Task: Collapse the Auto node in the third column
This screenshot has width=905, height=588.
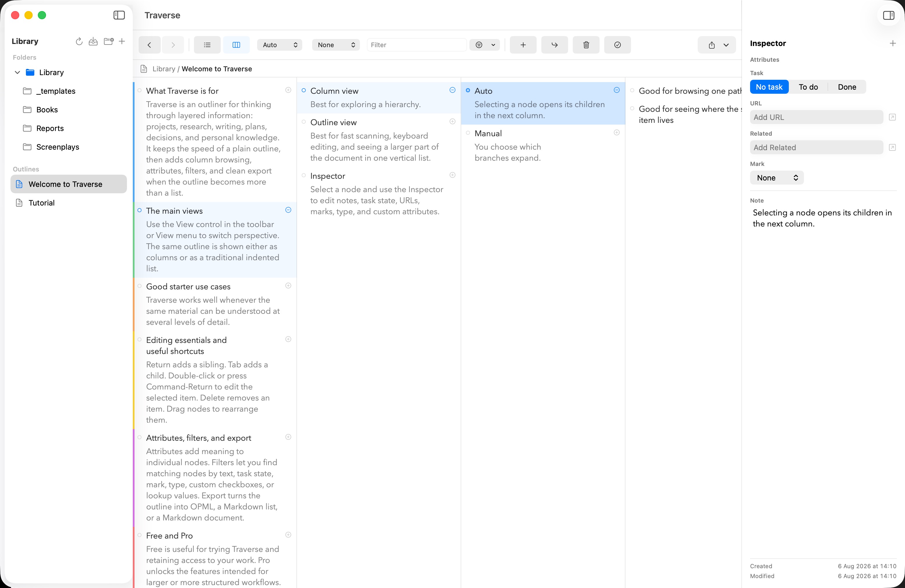Action: pos(617,90)
